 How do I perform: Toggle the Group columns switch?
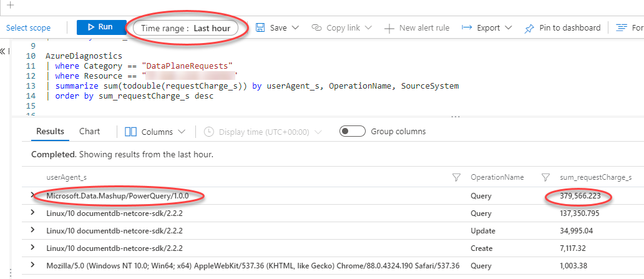point(352,132)
